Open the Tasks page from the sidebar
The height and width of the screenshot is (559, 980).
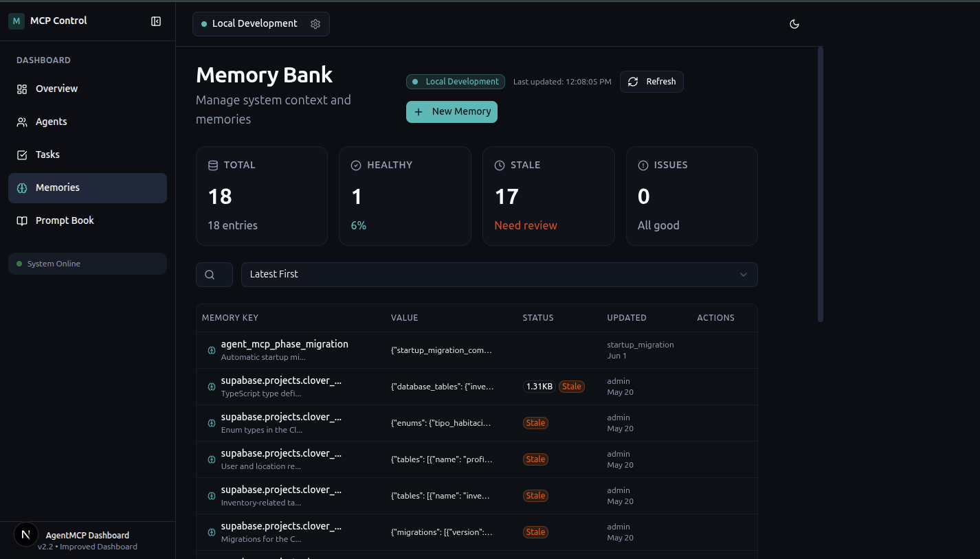47,155
